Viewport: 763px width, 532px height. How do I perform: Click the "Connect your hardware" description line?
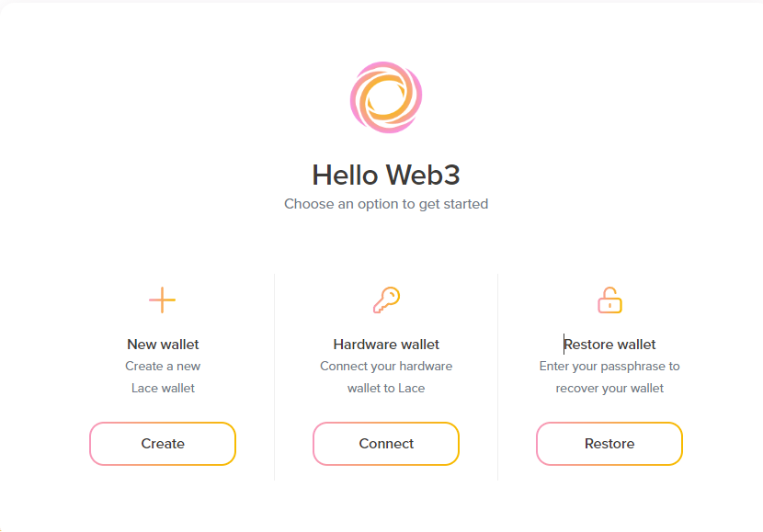pyautogui.click(x=386, y=366)
